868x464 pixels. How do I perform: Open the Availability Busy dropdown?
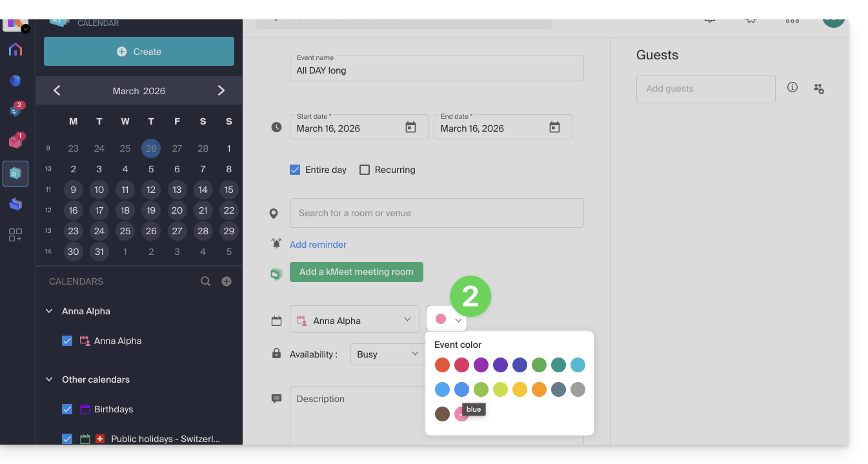387,354
